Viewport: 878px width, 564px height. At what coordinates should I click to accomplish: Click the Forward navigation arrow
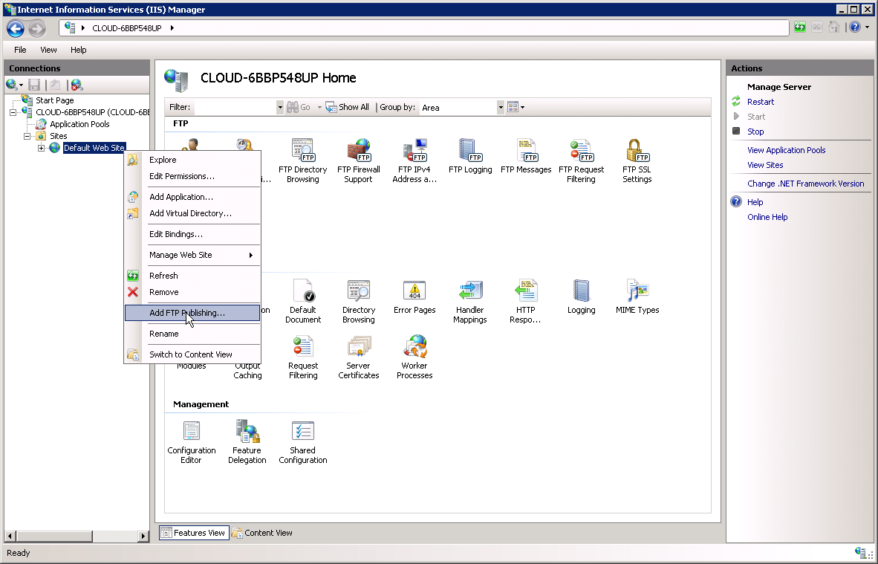(x=37, y=28)
